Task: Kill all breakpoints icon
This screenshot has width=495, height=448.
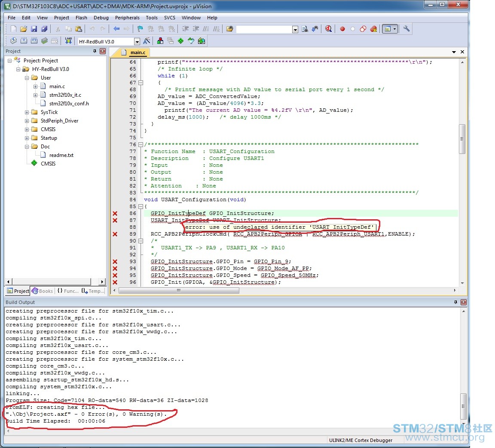Action: (373, 29)
